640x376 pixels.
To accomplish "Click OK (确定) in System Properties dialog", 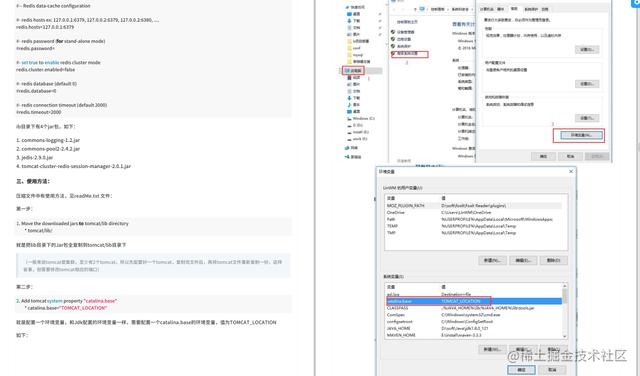I will [543, 156].
